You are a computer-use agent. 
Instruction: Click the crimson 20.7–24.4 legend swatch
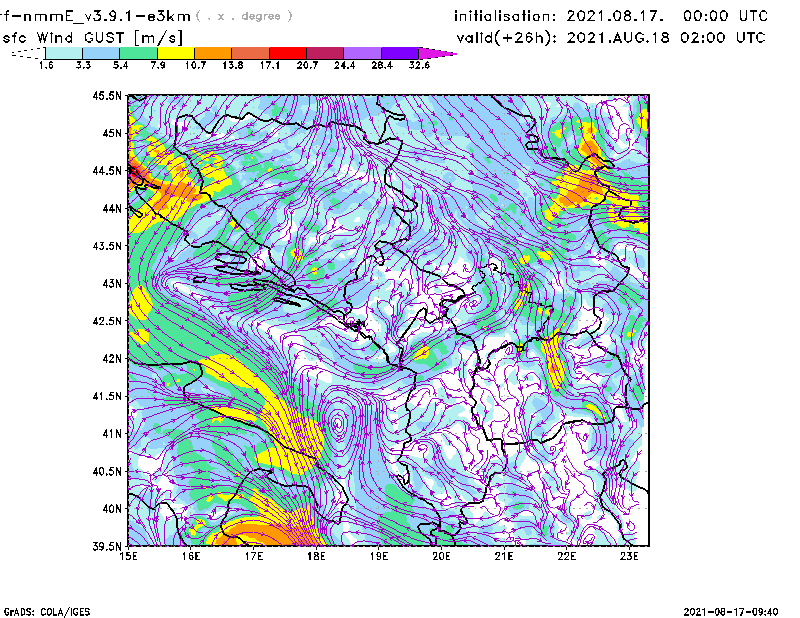click(325, 53)
